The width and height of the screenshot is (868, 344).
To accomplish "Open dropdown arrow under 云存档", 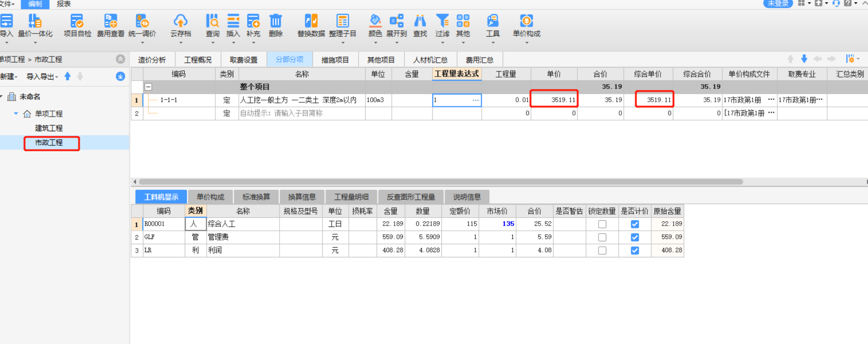I will pyautogui.click(x=181, y=43).
